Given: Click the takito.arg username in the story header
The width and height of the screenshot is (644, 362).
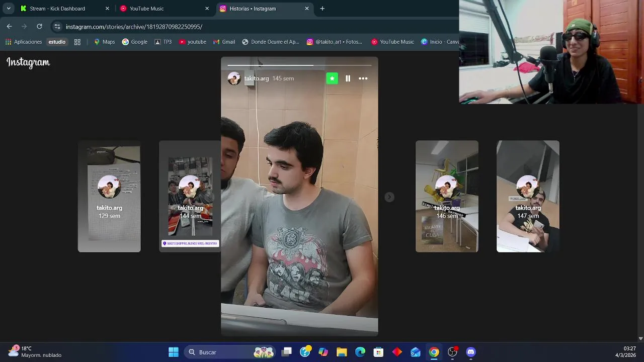Looking at the screenshot, I should pos(257,78).
